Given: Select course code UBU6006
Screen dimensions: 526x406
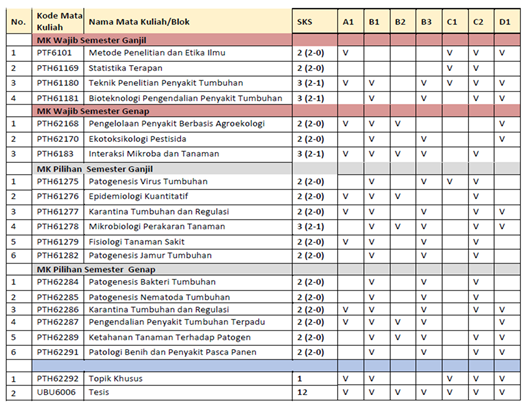Looking at the screenshot, I should [x=56, y=392].
